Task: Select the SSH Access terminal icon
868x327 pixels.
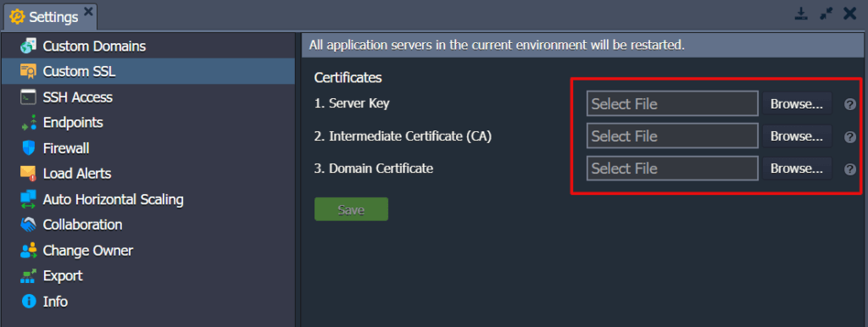Action: pos(28,97)
